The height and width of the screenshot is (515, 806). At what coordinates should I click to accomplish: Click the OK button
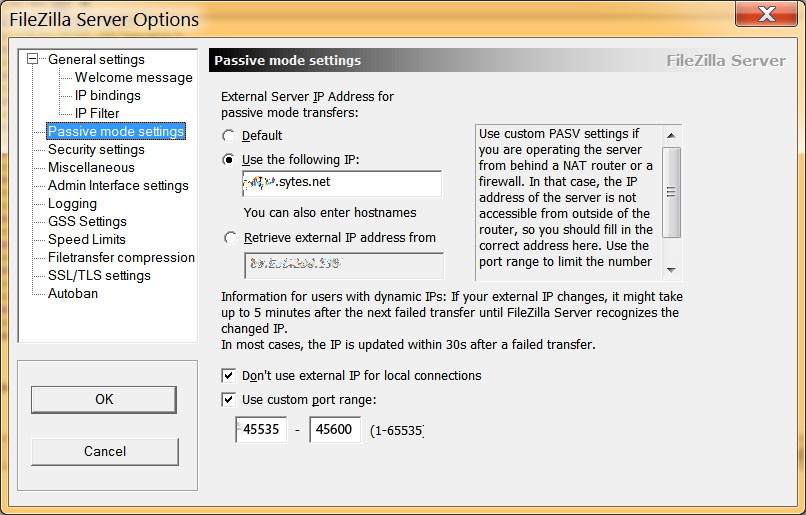104,400
